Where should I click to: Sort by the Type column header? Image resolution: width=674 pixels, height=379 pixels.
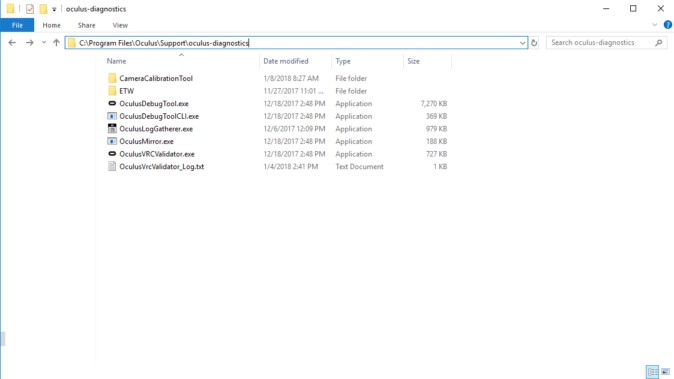click(x=343, y=61)
